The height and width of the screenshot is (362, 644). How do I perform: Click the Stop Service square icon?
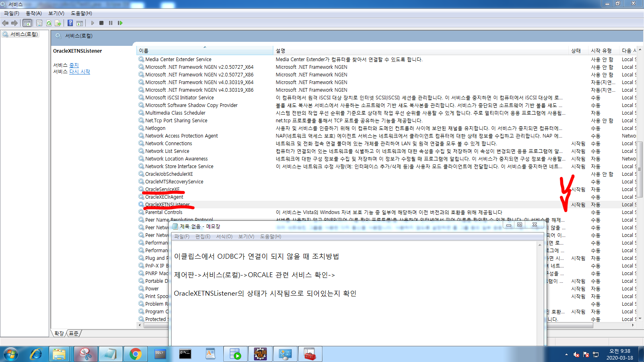(101, 23)
